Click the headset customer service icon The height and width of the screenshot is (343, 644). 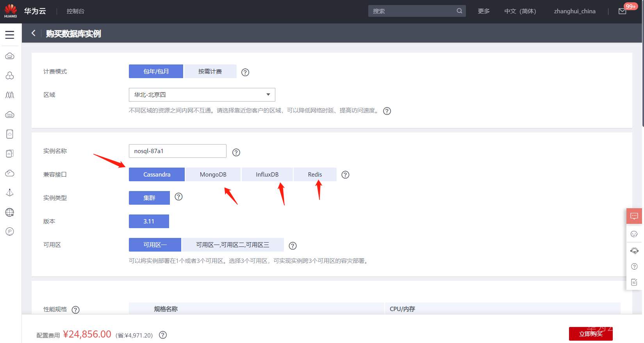point(634,250)
